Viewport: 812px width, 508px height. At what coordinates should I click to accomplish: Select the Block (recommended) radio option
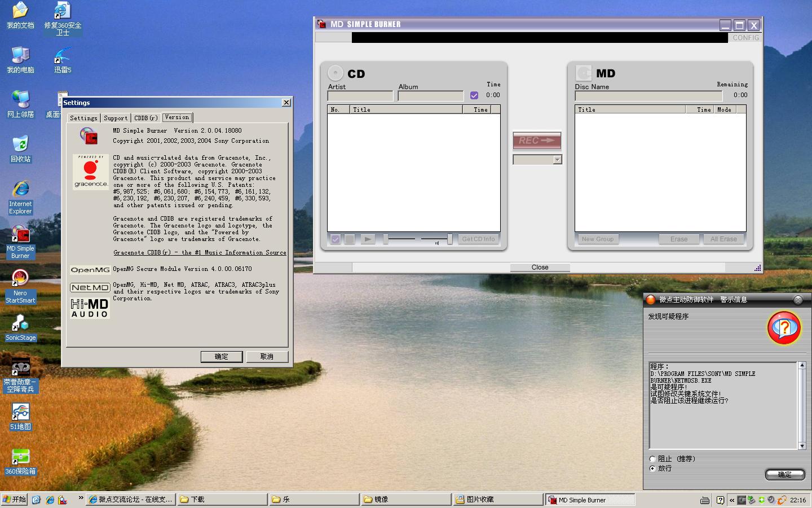(652, 459)
